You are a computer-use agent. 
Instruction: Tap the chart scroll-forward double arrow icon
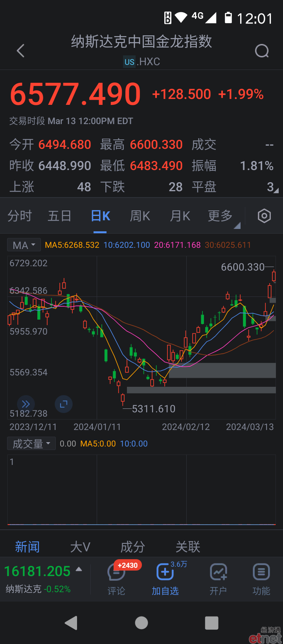click(26, 404)
